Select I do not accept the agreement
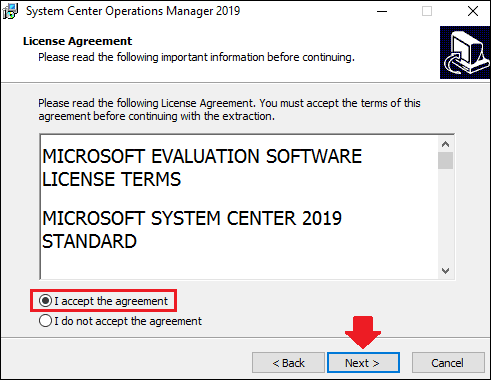491x380 pixels. (x=120, y=321)
